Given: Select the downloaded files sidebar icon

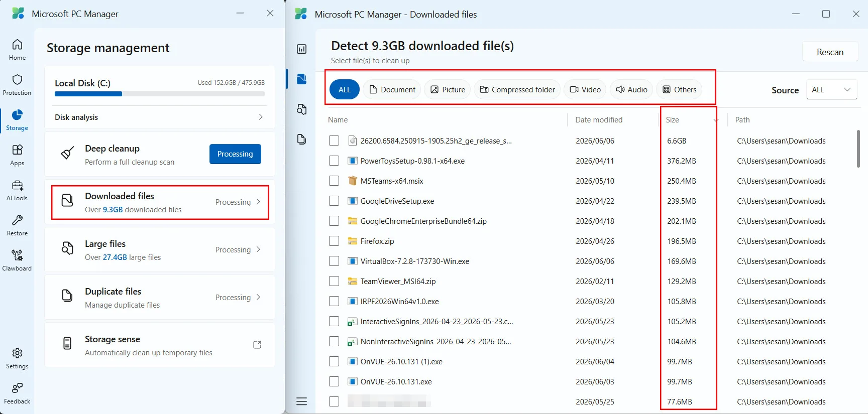Looking at the screenshot, I should pyautogui.click(x=301, y=79).
